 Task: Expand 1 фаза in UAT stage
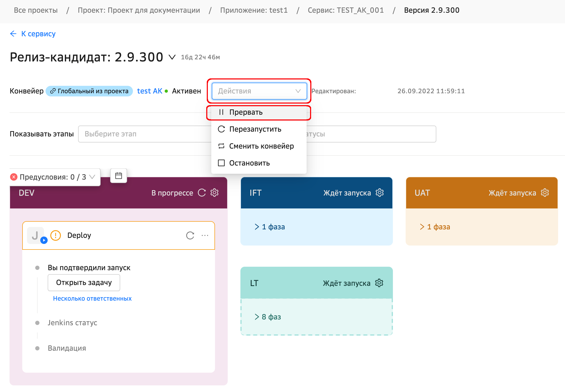point(435,227)
